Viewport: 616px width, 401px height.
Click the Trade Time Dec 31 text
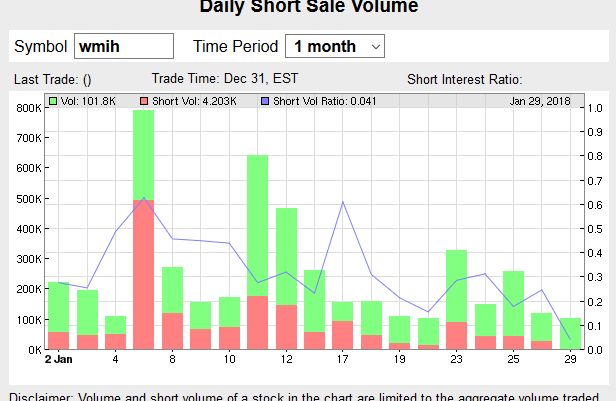tap(224, 78)
